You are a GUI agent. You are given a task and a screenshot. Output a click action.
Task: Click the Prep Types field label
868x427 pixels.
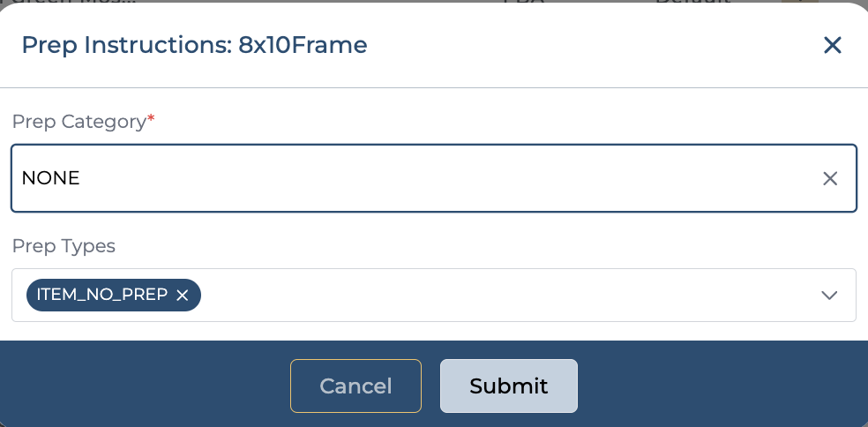(x=64, y=246)
